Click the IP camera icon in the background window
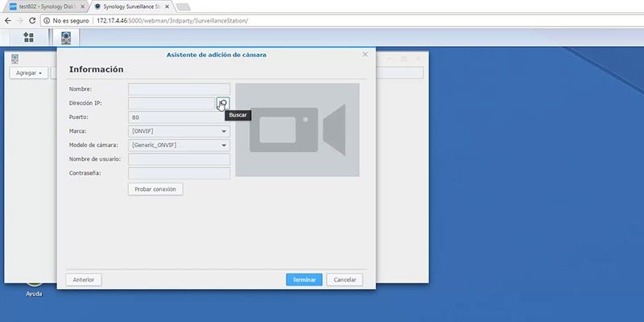Viewport: 644px width, 322px height. pos(14,59)
